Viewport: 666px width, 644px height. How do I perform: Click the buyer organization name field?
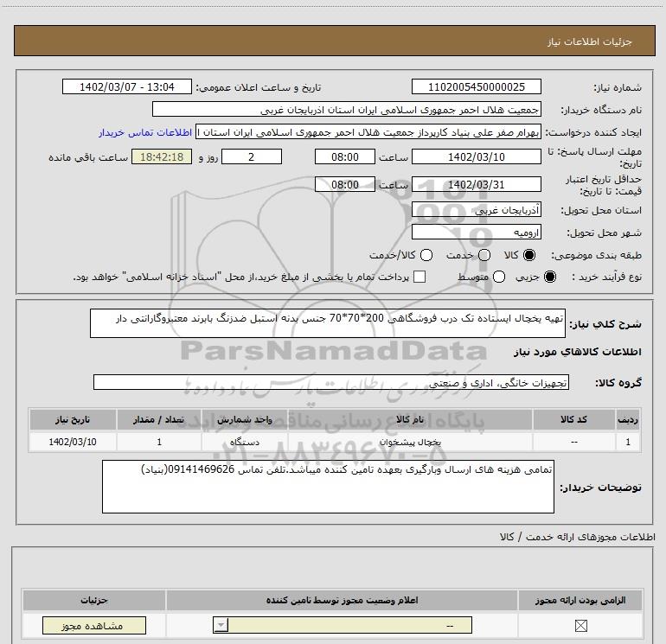(x=347, y=110)
